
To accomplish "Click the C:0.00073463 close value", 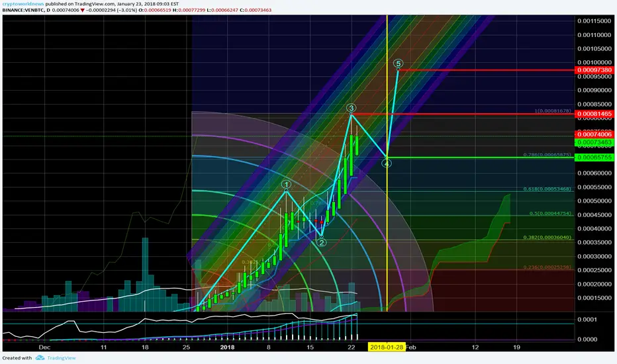I will pyautogui.click(x=257, y=10).
